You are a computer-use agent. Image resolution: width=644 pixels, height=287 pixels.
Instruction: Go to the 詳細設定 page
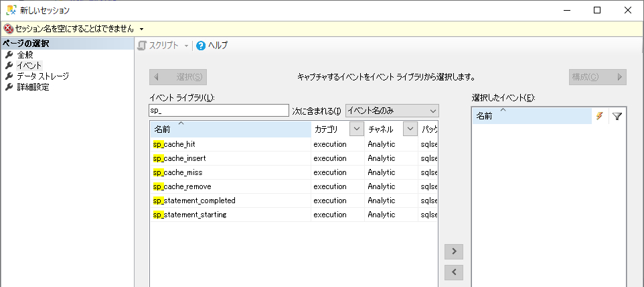[33, 87]
